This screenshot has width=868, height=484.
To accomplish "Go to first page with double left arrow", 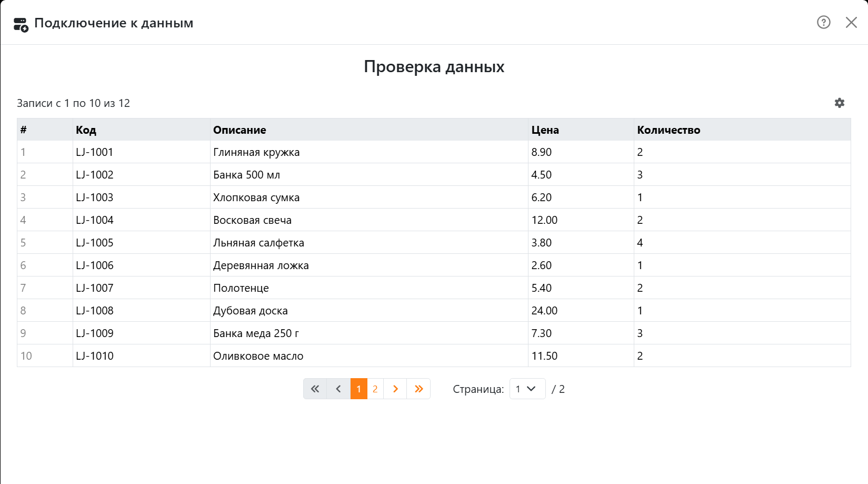I will click(x=315, y=389).
